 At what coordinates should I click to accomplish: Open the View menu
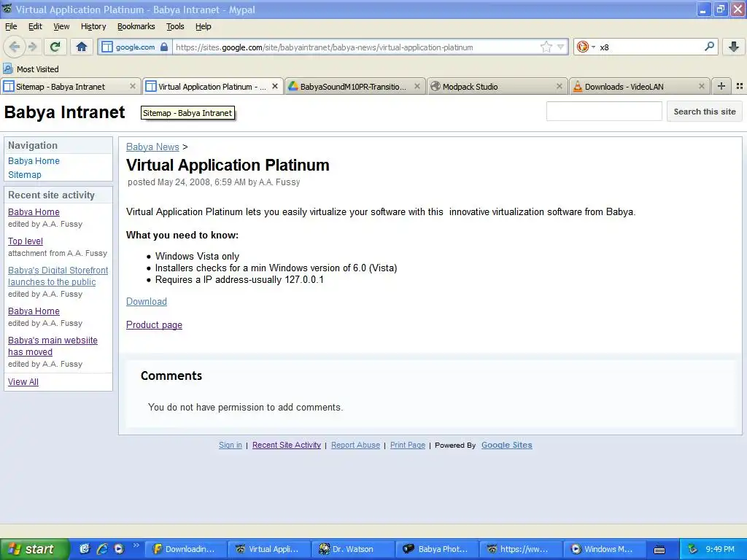(61, 26)
